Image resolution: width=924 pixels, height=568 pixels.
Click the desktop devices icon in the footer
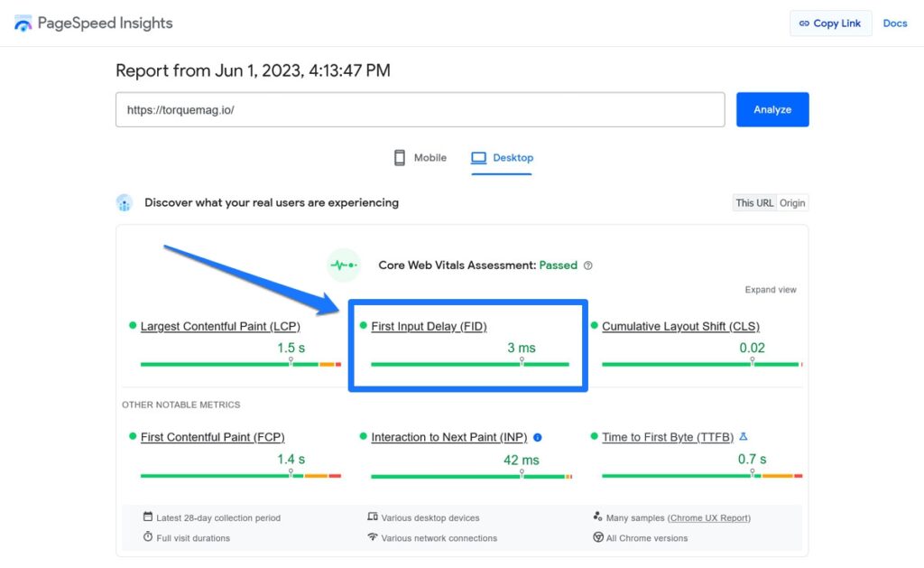[x=370, y=517]
